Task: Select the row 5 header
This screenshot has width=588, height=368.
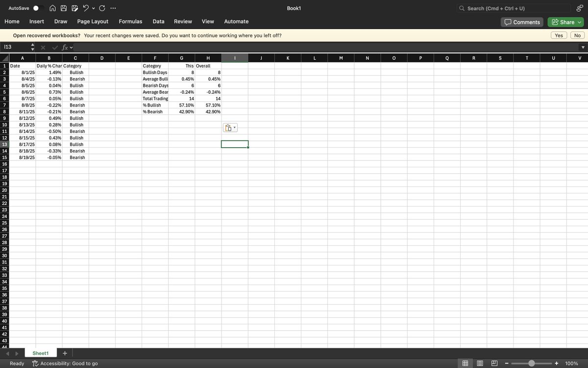Action: 4,92
